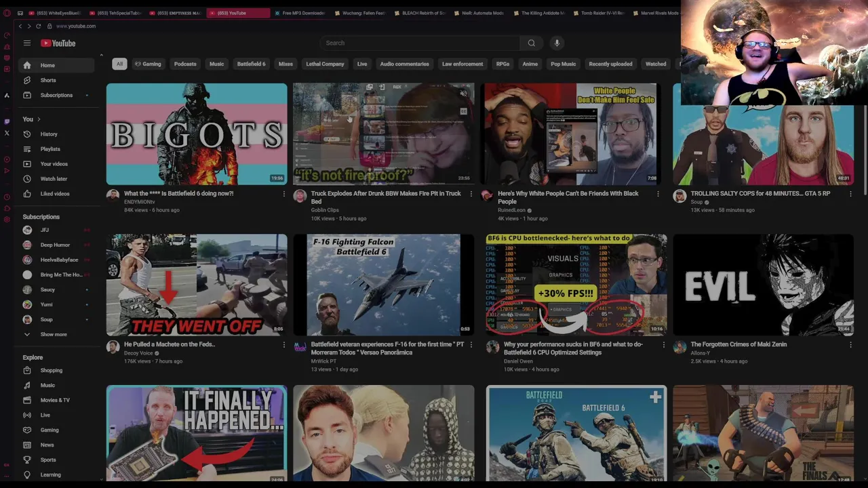Open Subscriptions in the sidebar
The height and width of the screenshot is (488, 868).
click(58, 95)
